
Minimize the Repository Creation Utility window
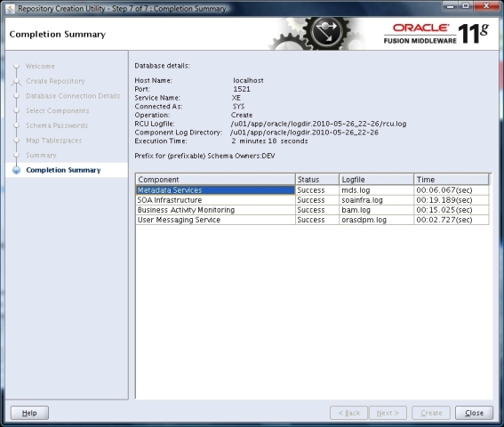click(x=451, y=6)
